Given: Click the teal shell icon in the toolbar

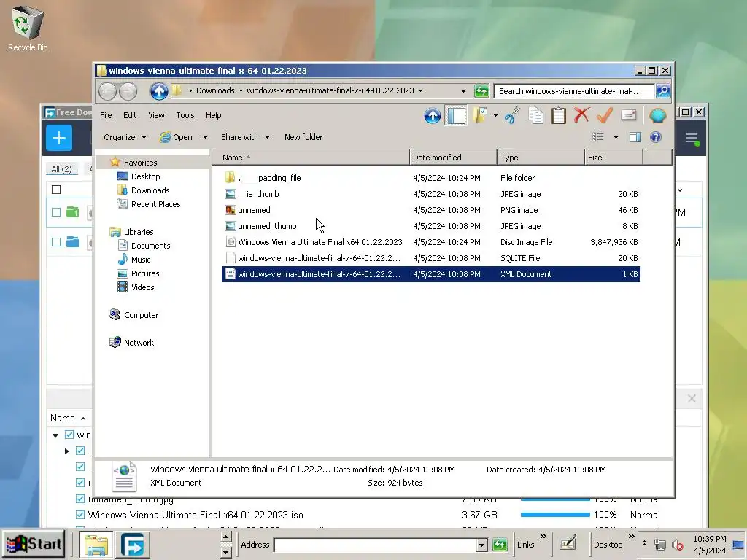Looking at the screenshot, I should (x=658, y=115).
